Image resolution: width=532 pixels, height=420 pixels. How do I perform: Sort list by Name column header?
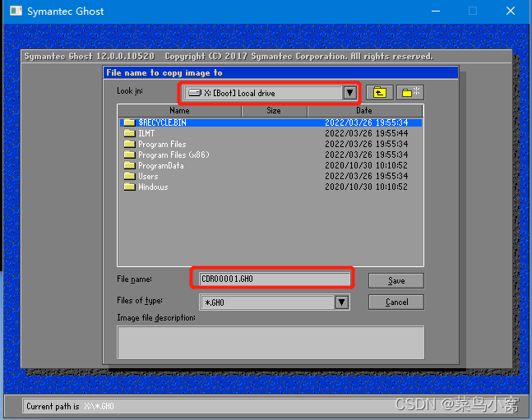179,111
